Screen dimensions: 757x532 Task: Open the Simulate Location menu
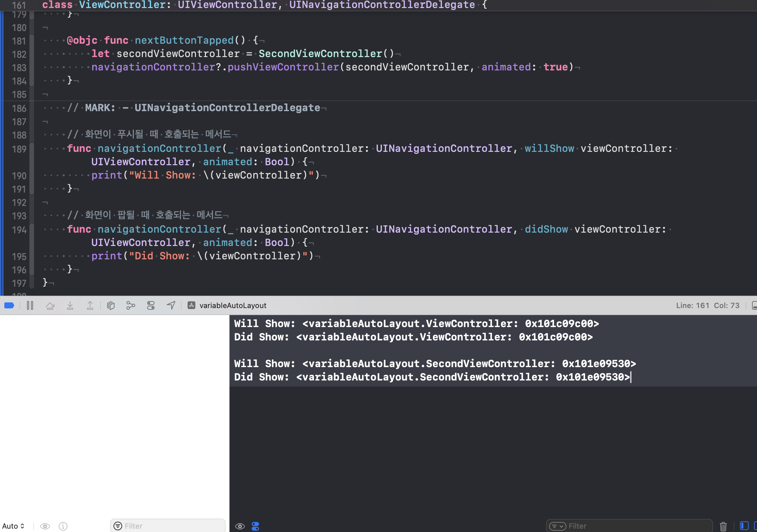[171, 305]
